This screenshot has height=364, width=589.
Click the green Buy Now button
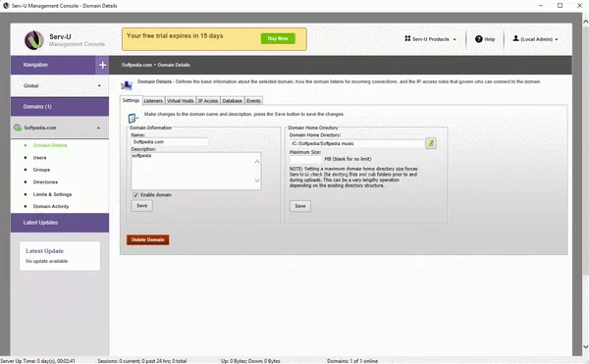[278, 38]
